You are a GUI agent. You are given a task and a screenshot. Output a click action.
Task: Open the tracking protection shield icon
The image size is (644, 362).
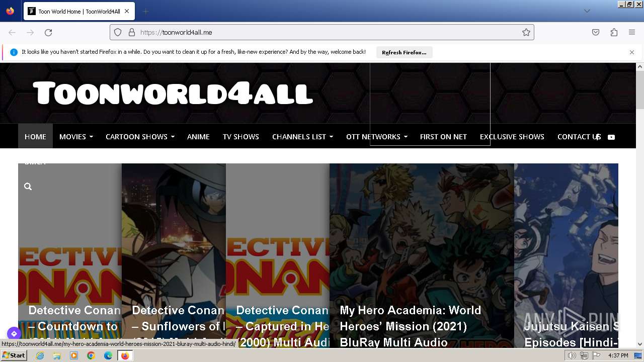click(118, 32)
